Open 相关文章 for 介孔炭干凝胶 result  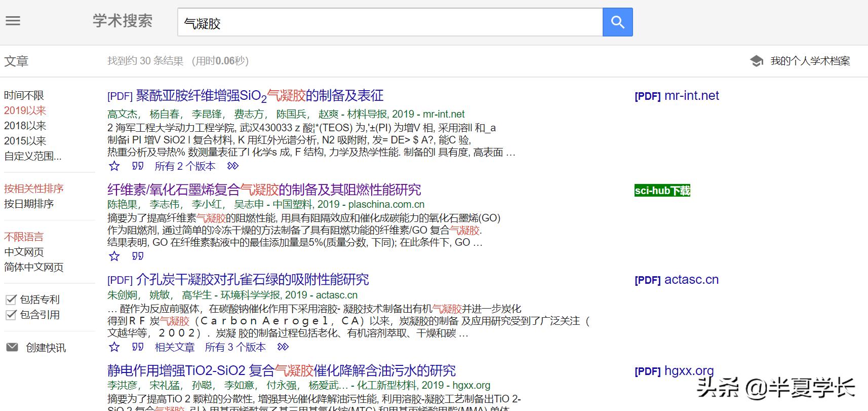[x=175, y=347]
